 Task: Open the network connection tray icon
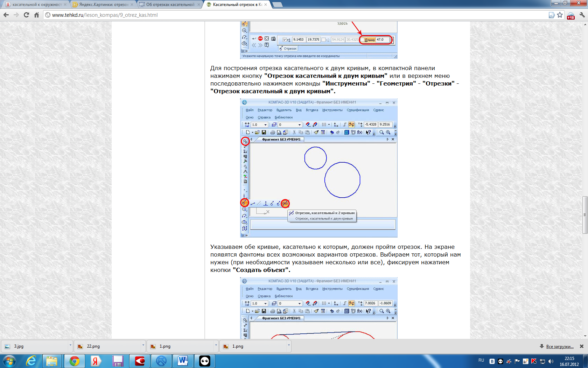coord(542,361)
